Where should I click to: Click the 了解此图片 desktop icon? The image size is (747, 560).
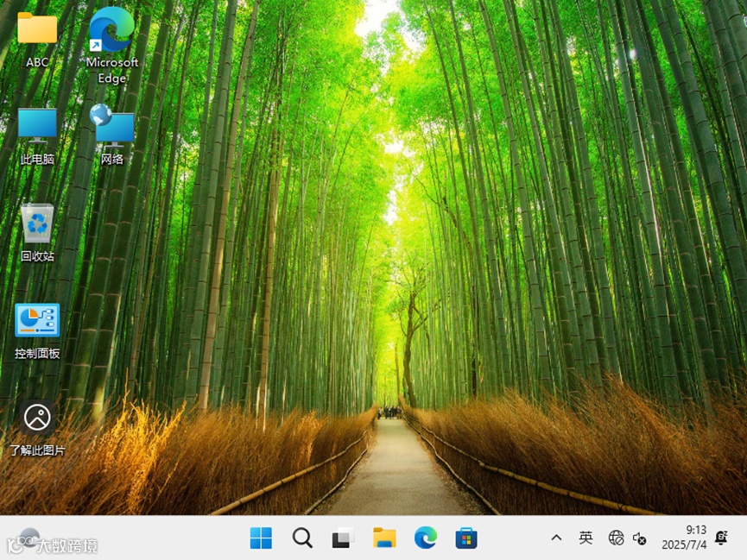pos(37,428)
